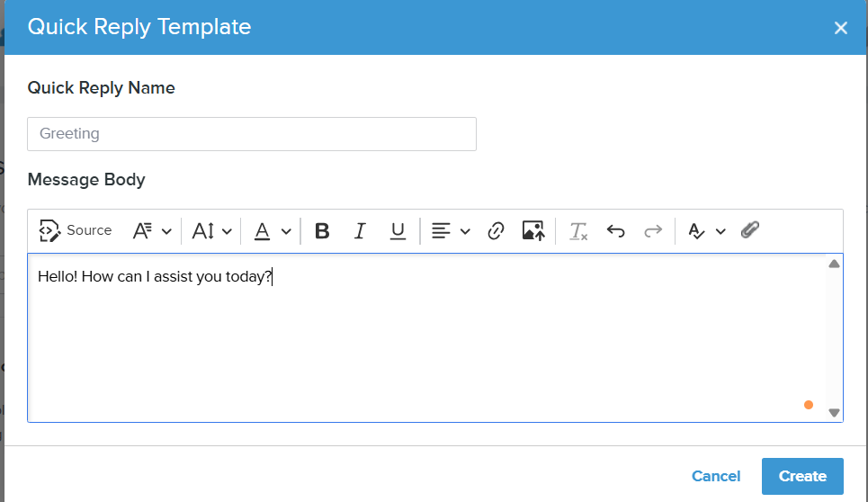Insert a hyperlink with link icon
Image resolution: width=868 pixels, height=502 pixels.
pos(496,231)
